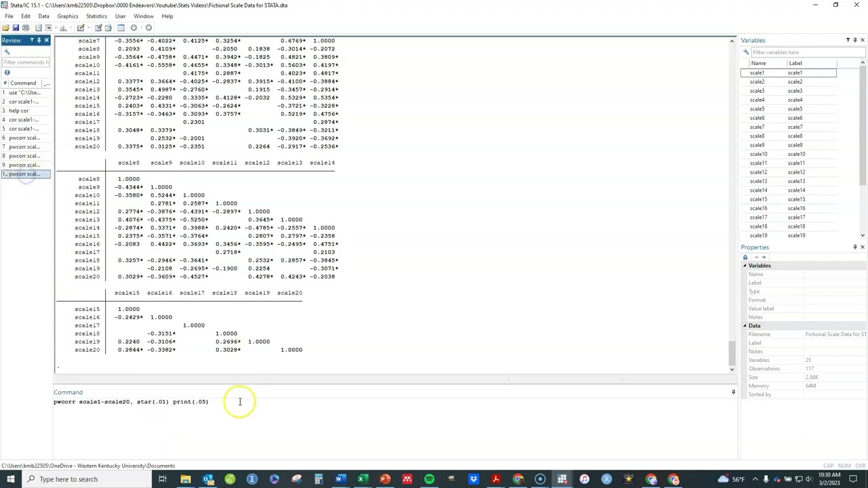
Task: Open dropdown arrow beside Do-file Editor icon
Action: [x=88, y=28]
